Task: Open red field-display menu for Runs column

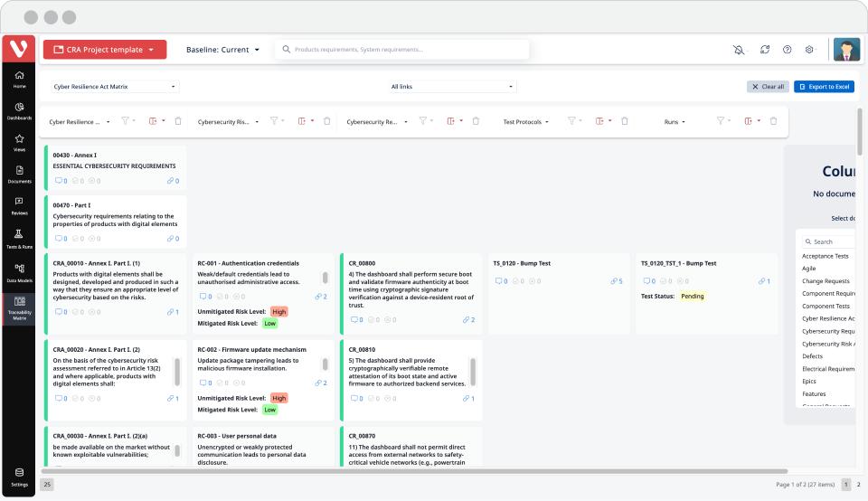Action: pos(751,120)
